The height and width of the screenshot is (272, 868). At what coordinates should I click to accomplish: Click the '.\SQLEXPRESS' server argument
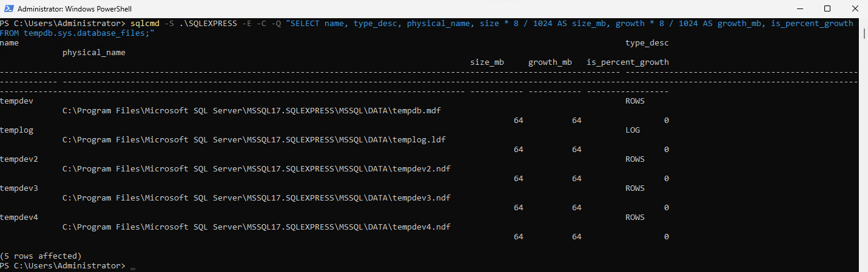pos(208,24)
